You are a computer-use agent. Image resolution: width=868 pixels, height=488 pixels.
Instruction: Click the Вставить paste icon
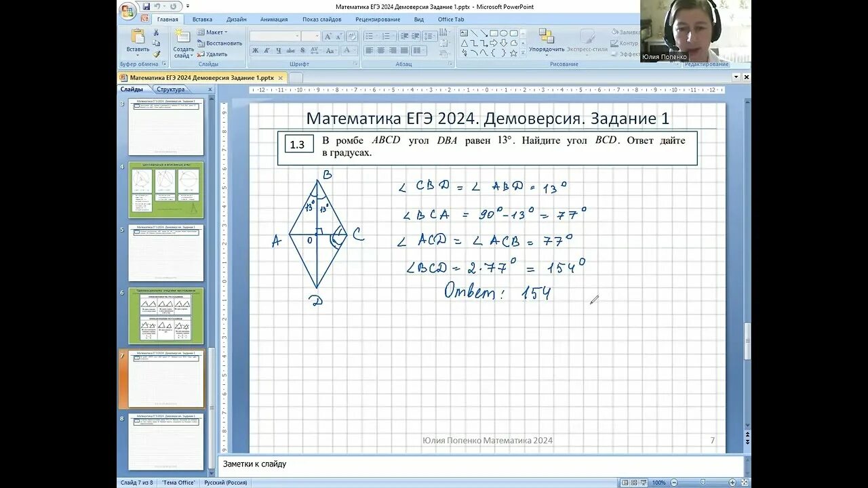tap(138, 37)
